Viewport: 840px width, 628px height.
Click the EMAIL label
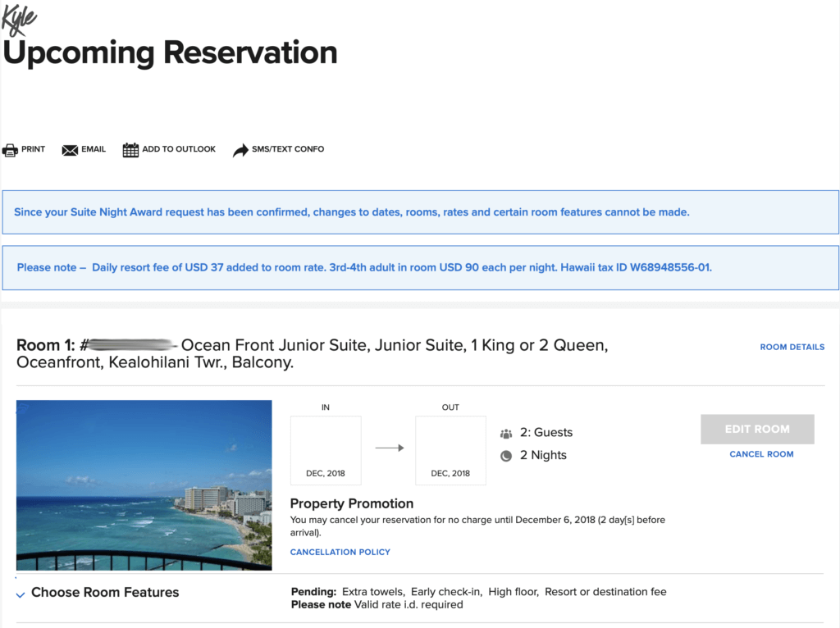(x=94, y=149)
